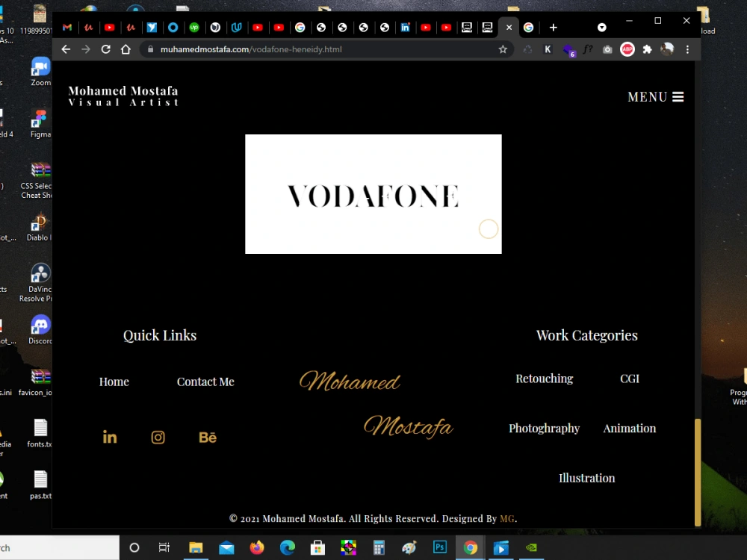Switch to the Gmail tab

click(x=67, y=28)
